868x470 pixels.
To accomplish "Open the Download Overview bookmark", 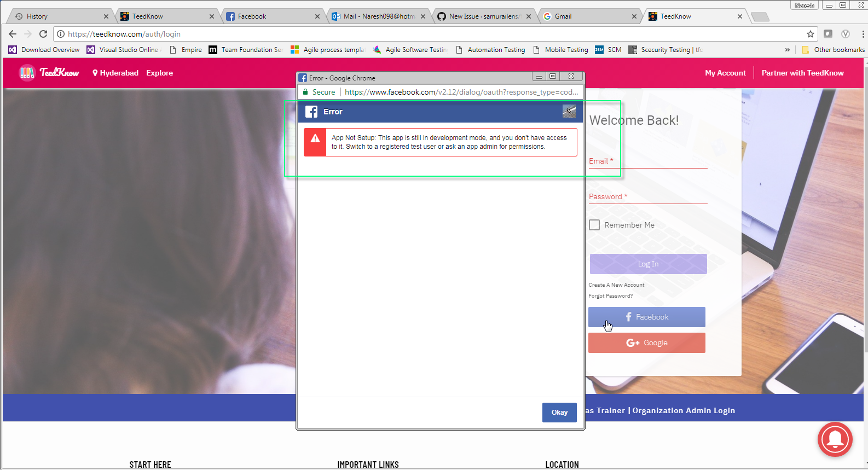I will [44, 50].
